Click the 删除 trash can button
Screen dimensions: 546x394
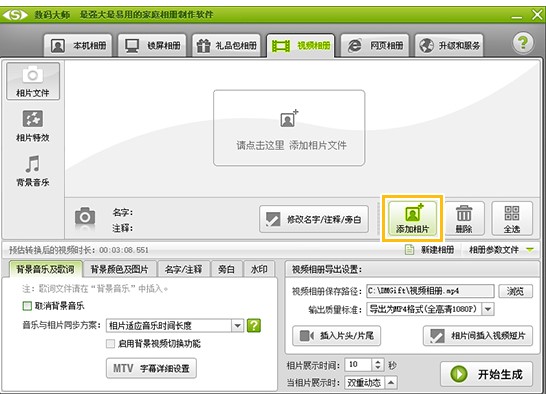point(464,218)
